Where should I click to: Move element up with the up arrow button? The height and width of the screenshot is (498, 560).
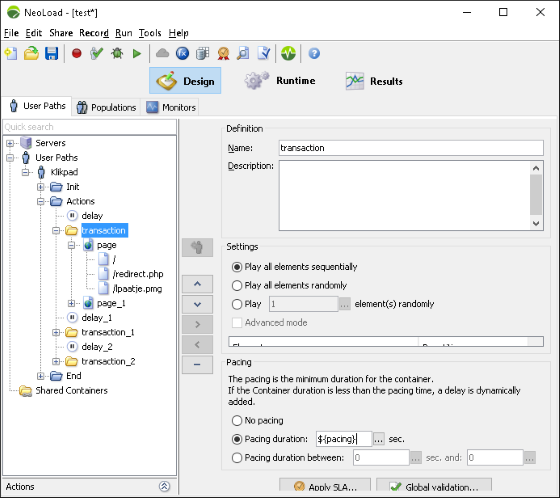197,284
